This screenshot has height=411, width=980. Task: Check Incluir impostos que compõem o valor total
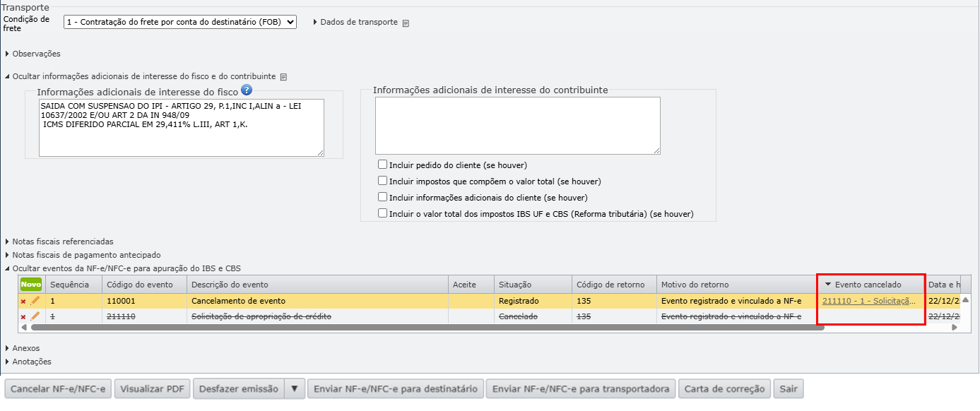coord(382,181)
